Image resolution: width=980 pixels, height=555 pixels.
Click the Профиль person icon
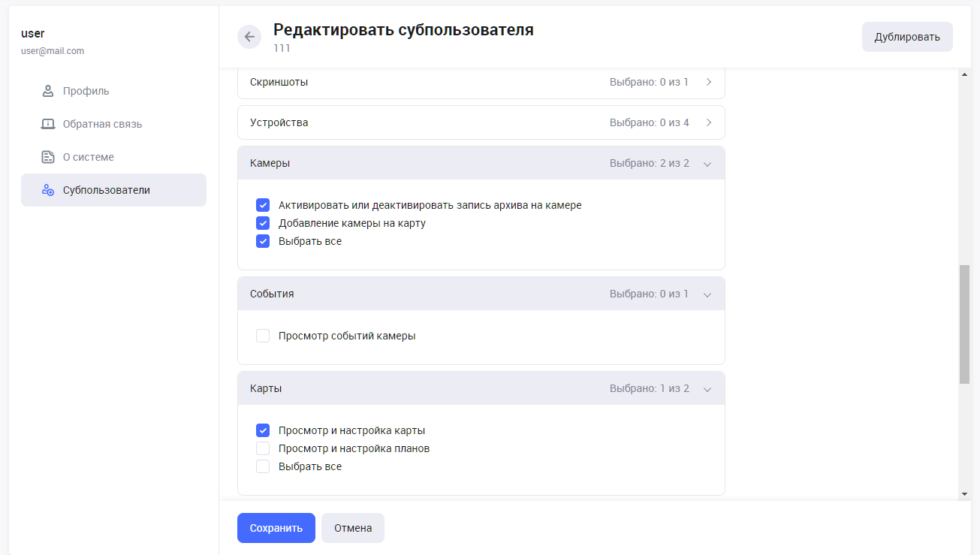pyautogui.click(x=48, y=91)
